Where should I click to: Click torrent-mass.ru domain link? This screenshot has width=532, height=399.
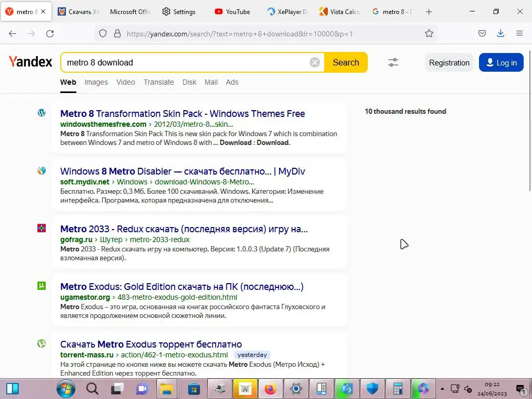coord(87,355)
